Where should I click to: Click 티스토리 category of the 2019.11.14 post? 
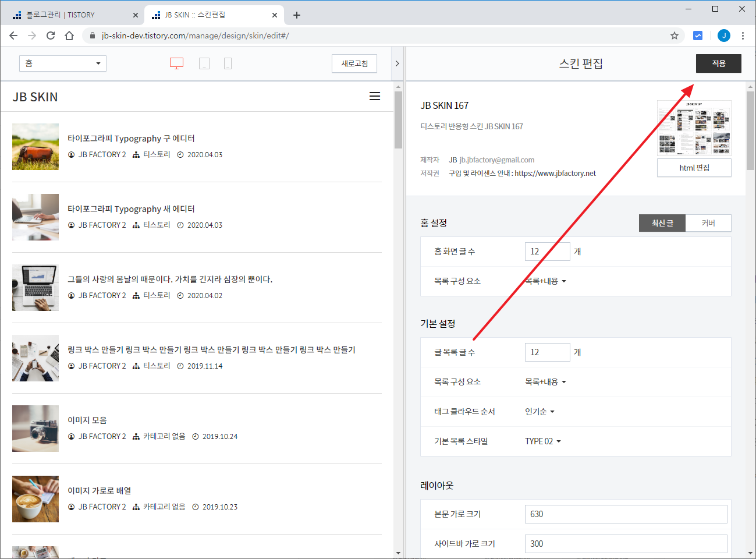click(157, 366)
